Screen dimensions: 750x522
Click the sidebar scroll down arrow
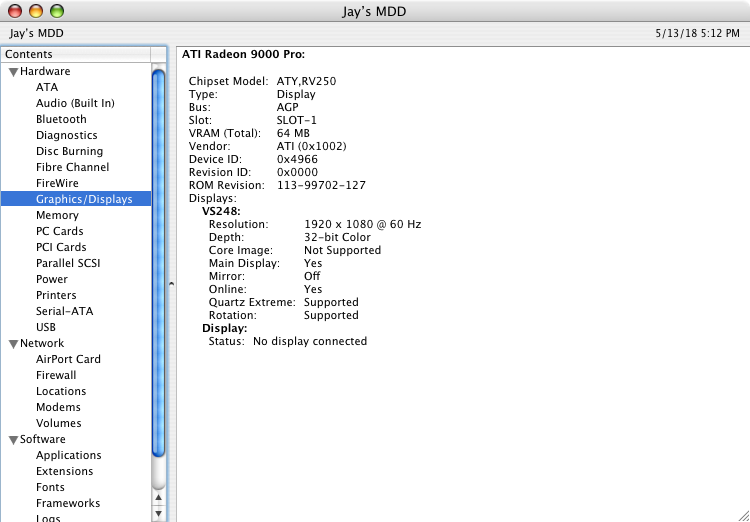(x=158, y=512)
